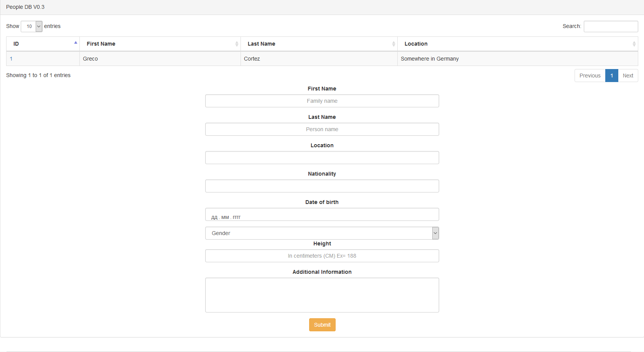Focus the Nationality text field
The height and width of the screenshot is (352, 644).
[322, 186]
